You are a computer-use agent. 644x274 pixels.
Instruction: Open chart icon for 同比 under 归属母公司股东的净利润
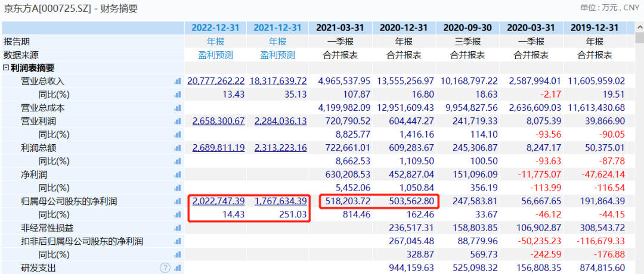(178, 215)
